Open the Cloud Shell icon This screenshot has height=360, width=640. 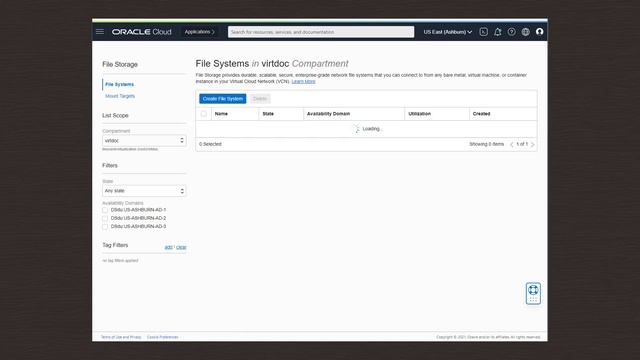[483, 32]
